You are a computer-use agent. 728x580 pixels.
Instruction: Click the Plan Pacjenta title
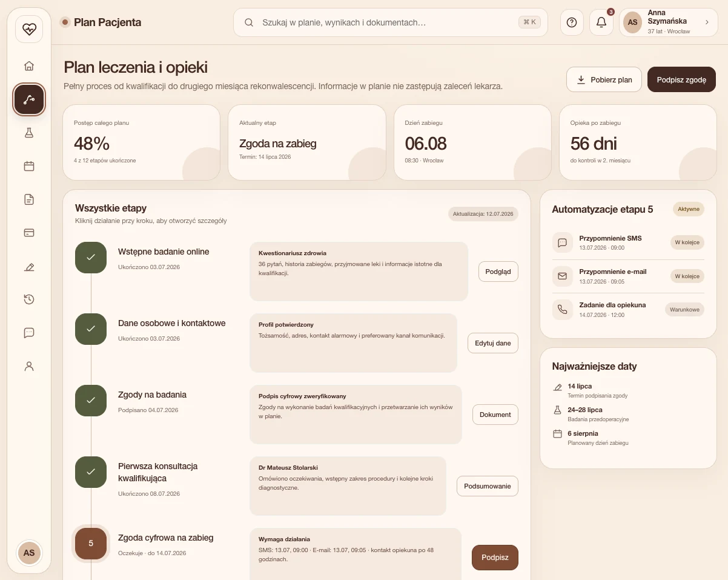pos(107,22)
